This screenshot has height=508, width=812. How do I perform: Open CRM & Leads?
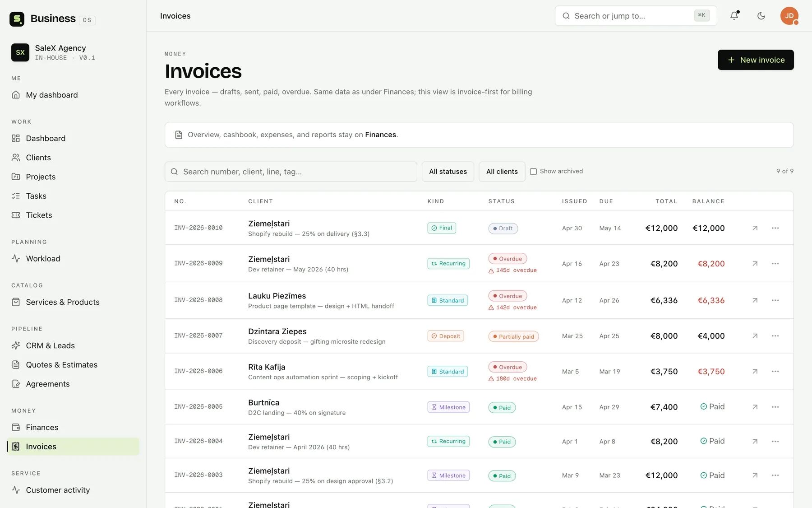[x=73, y=345]
